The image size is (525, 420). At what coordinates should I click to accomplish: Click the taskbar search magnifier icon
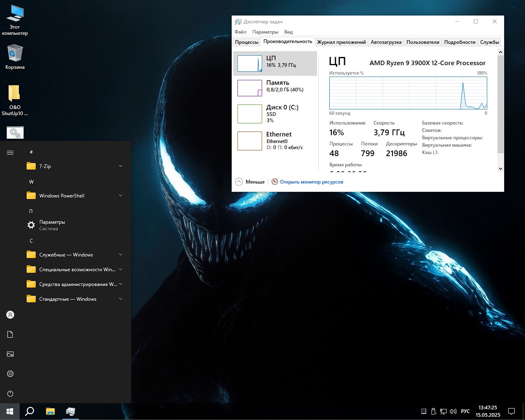point(30,411)
